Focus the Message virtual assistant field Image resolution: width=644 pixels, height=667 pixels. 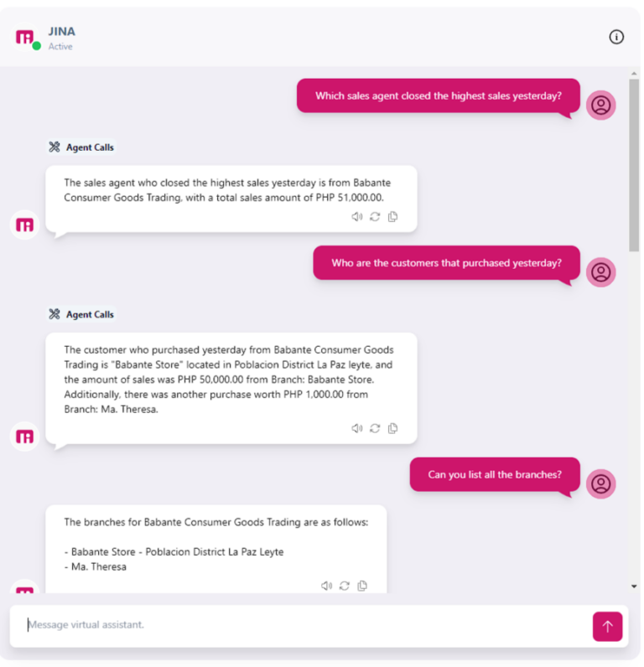coord(300,625)
